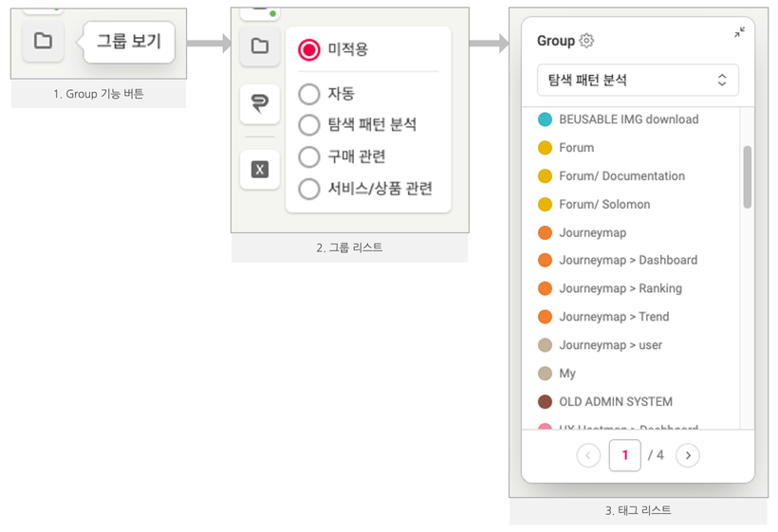Screen dimensions: 778x532
Task: Click the OLD ADMIN SYSTEM tag
Action: (x=616, y=401)
